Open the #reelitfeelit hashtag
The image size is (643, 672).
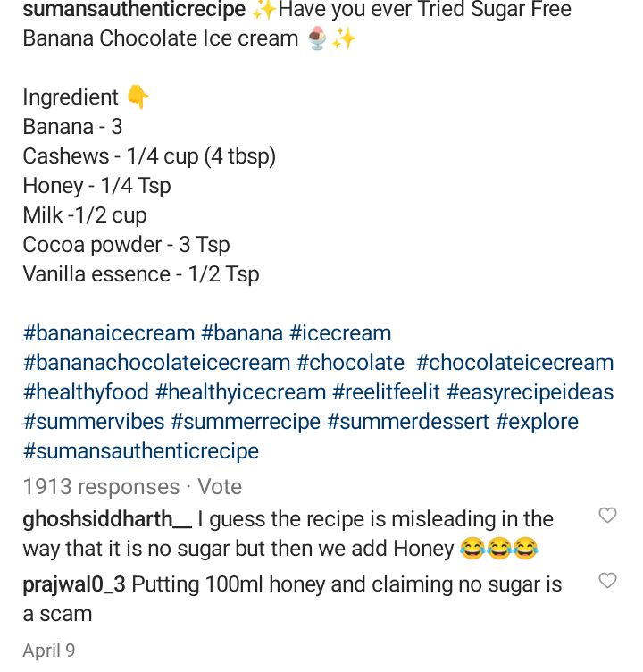pyautogui.click(x=387, y=392)
